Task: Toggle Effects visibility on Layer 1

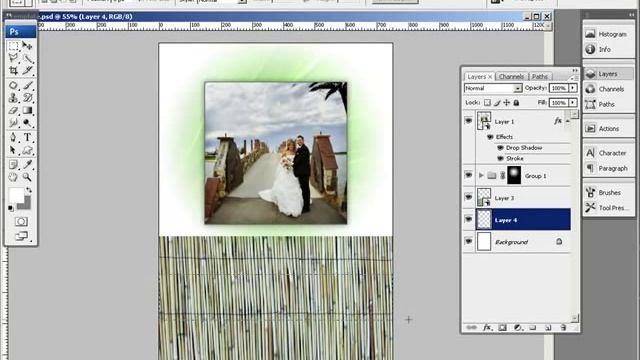Action: [490, 137]
